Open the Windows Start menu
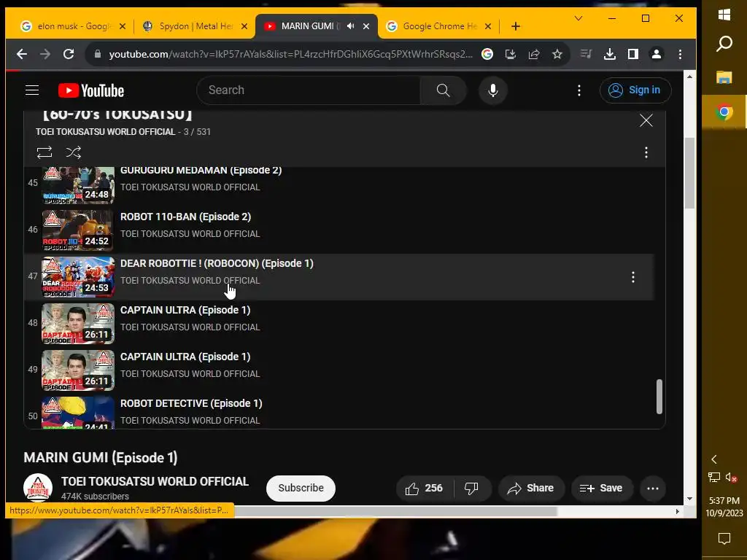The image size is (747, 560). [724, 15]
